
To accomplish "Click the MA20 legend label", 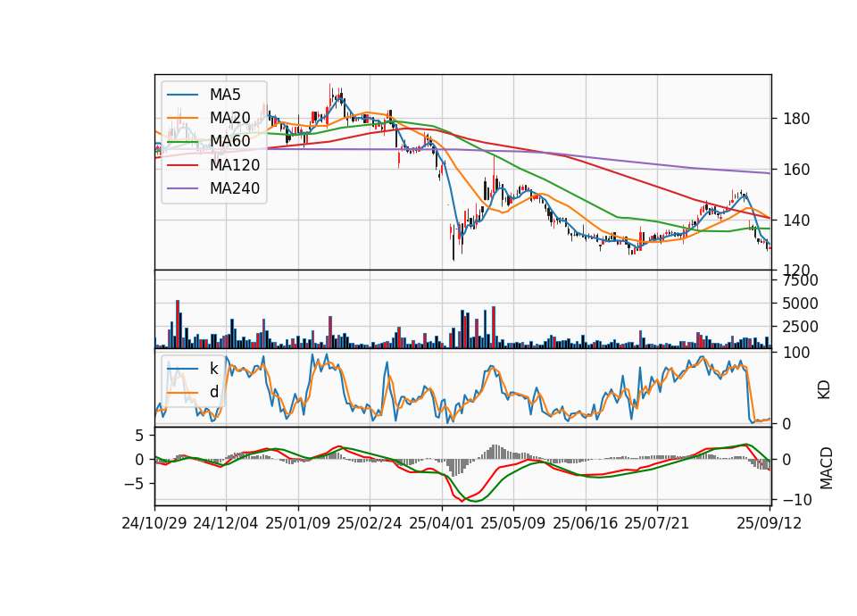I will coord(229,118).
